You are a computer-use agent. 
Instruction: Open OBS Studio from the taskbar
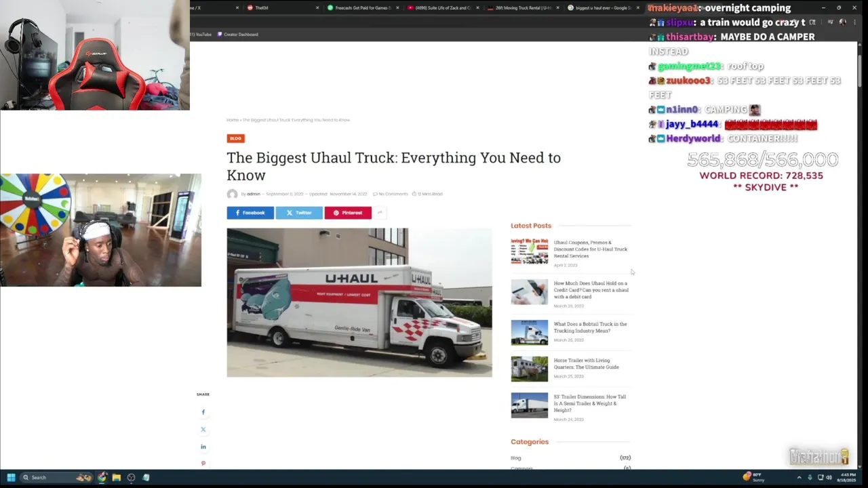coord(132,477)
